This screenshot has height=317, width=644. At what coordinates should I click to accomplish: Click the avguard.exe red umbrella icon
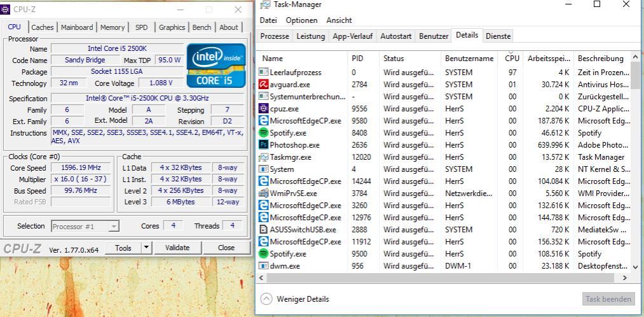[x=263, y=85]
